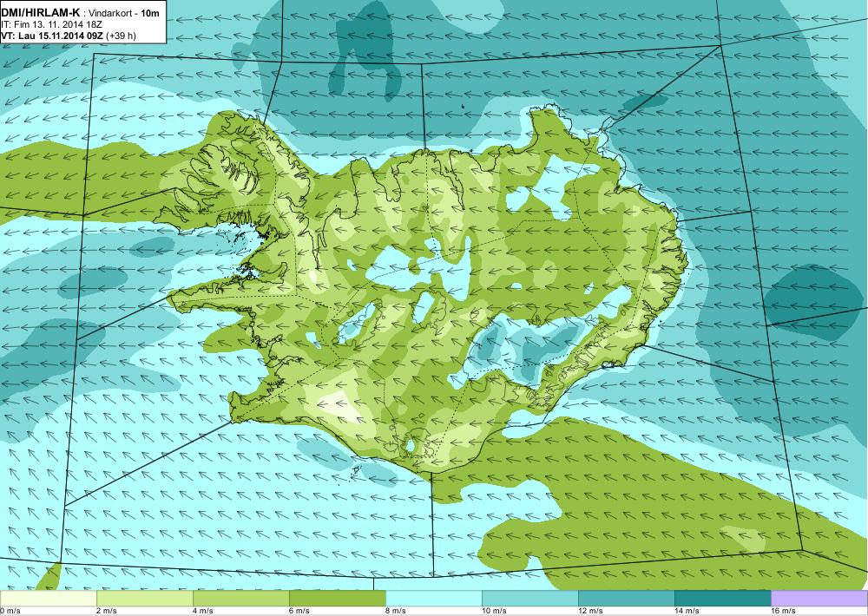Click the '10 m/s' legend label
Viewport: 868px width, 616px height.
coord(495,611)
